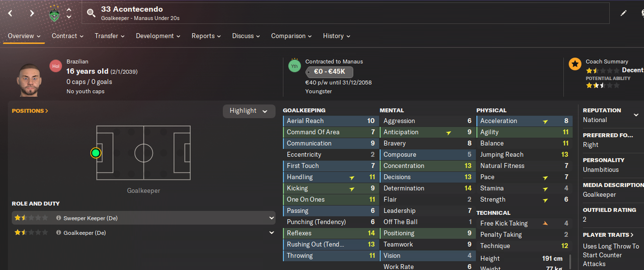Collapse the Reputation section chevron
644x270 pixels.
pos(636,115)
